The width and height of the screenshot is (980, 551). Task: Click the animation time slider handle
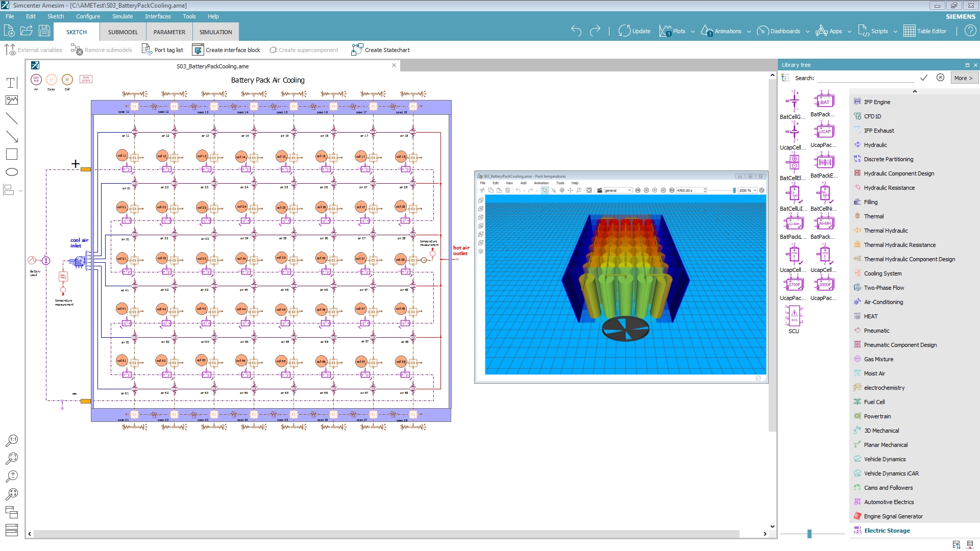coord(734,190)
